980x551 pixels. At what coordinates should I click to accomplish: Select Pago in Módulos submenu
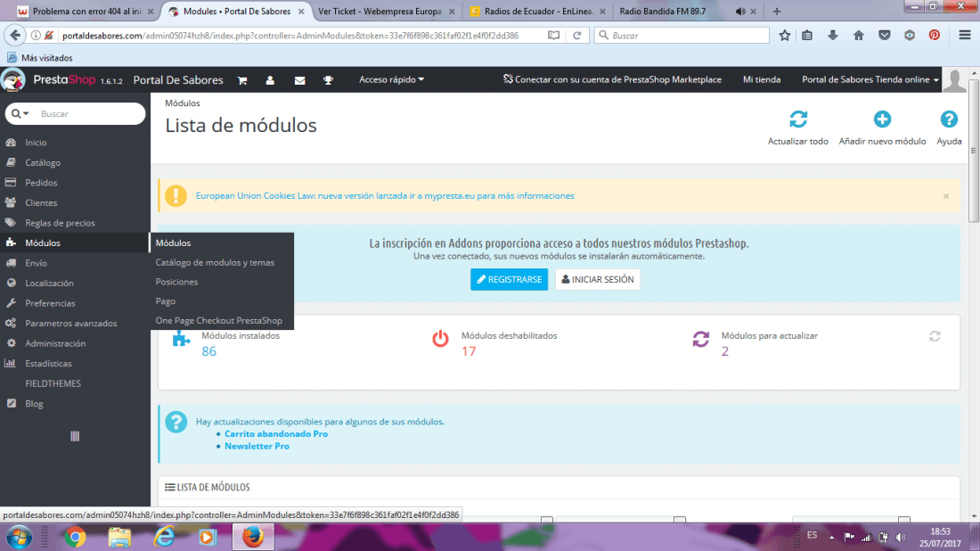click(166, 300)
